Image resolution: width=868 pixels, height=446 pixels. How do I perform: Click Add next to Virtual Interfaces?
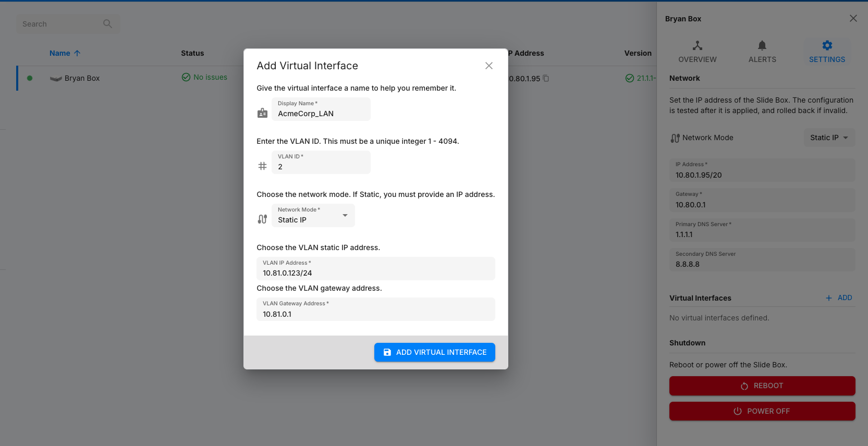click(x=839, y=298)
